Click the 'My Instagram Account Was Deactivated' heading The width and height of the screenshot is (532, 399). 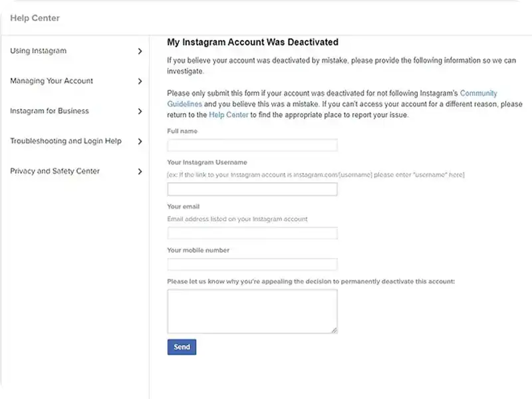[x=253, y=42]
